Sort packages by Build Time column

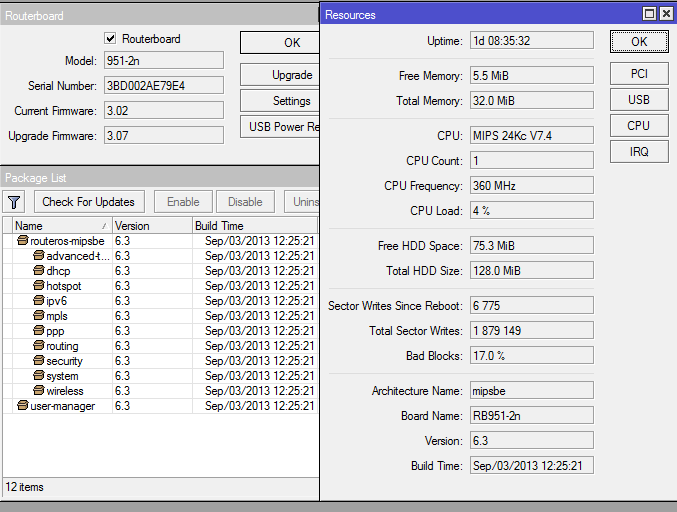pyautogui.click(x=255, y=226)
